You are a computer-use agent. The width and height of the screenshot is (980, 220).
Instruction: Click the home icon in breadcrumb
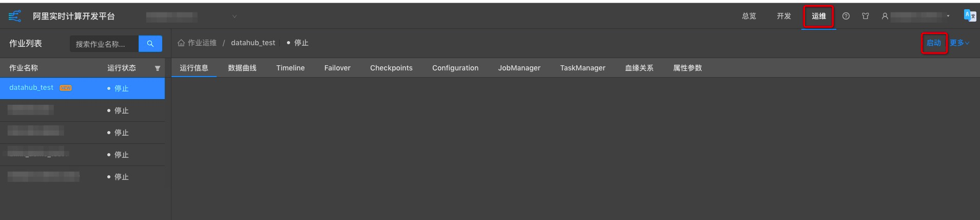tap(181, 43)
